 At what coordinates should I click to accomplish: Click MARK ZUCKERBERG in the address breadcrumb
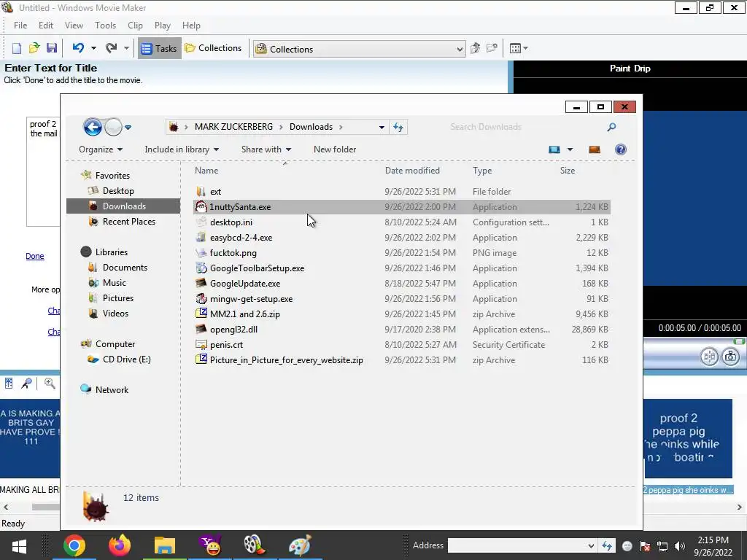click(x=234, y=127)
